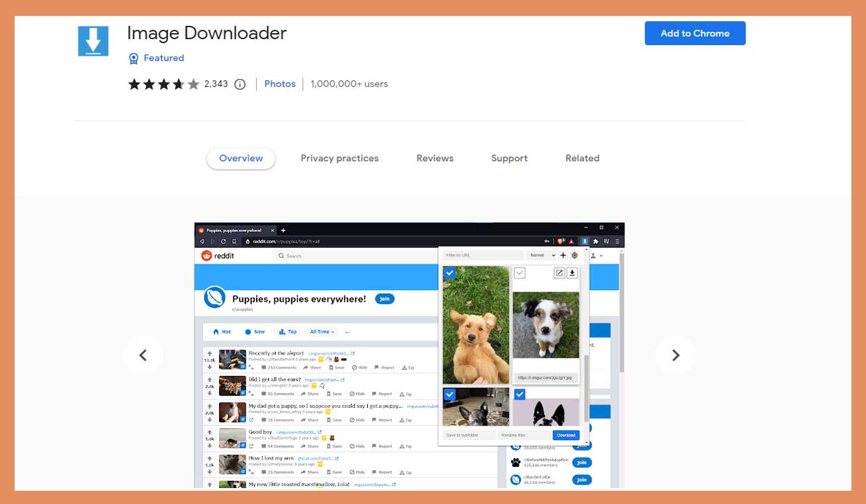Open the extension settings gear icon
Screen dimensions: 866x504
click(575, 255)
